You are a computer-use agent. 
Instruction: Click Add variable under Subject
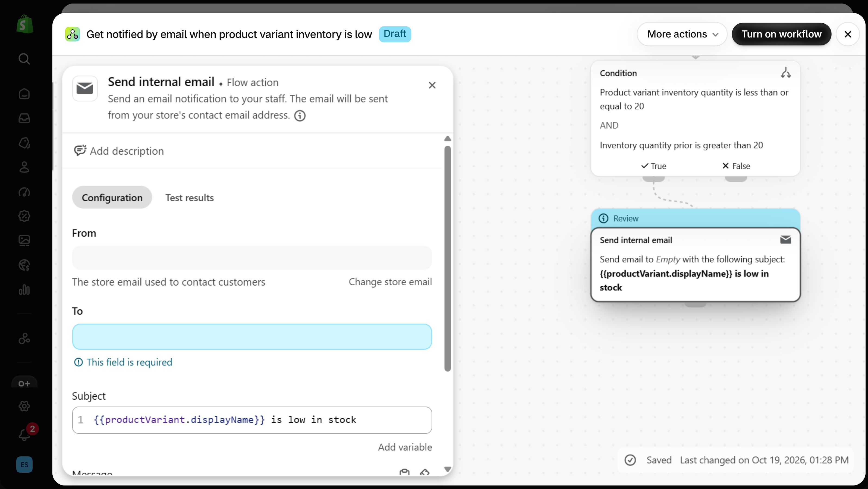405,447
